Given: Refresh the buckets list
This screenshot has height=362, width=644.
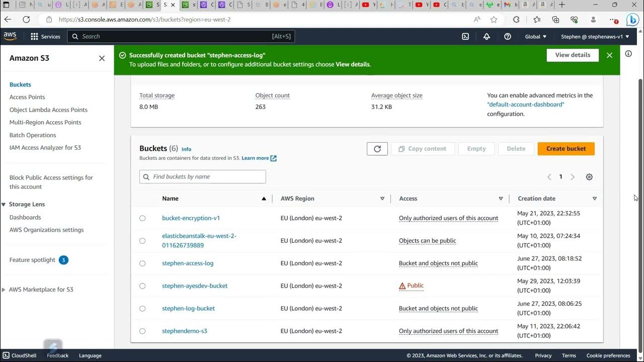Looking at the screenshot, I should pyautogui.click(x=377, y=149).
